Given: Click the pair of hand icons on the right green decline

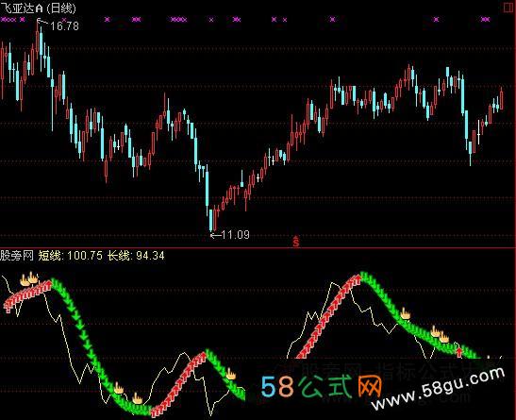Looking at the screenshot, I should click(x=440, y=334).
